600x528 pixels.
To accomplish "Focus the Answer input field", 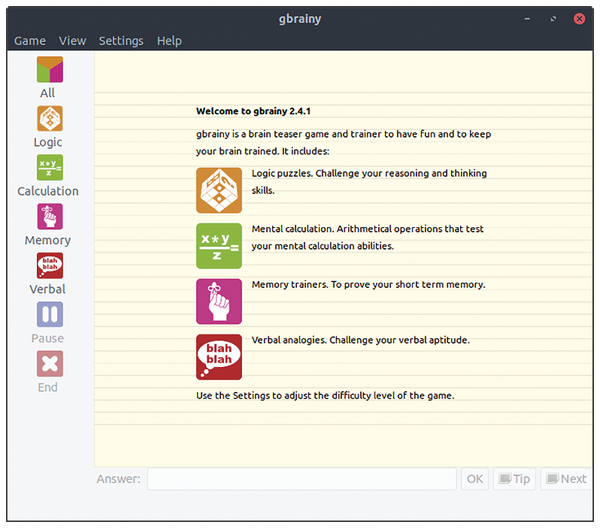I will (x=302, y=479).
